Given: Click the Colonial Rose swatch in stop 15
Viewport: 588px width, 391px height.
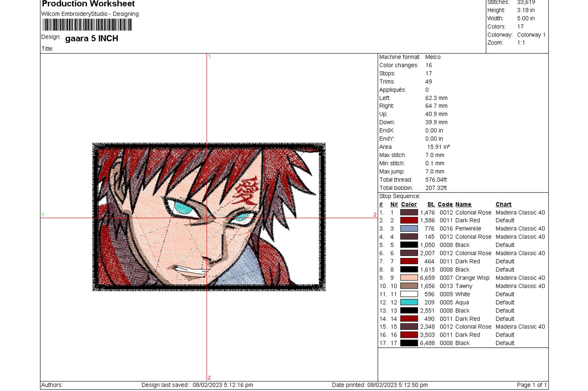Looking at the screenshot, I should click(x=409, y=327).
